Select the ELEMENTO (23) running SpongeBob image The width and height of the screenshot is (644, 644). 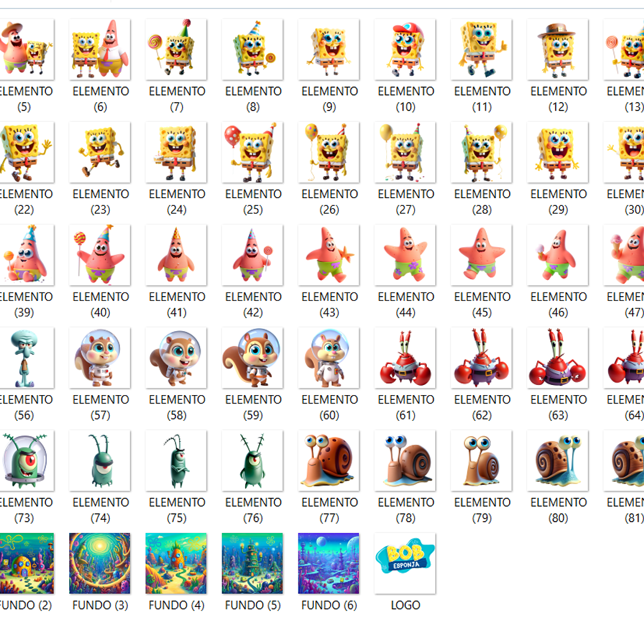pos(100,152)
